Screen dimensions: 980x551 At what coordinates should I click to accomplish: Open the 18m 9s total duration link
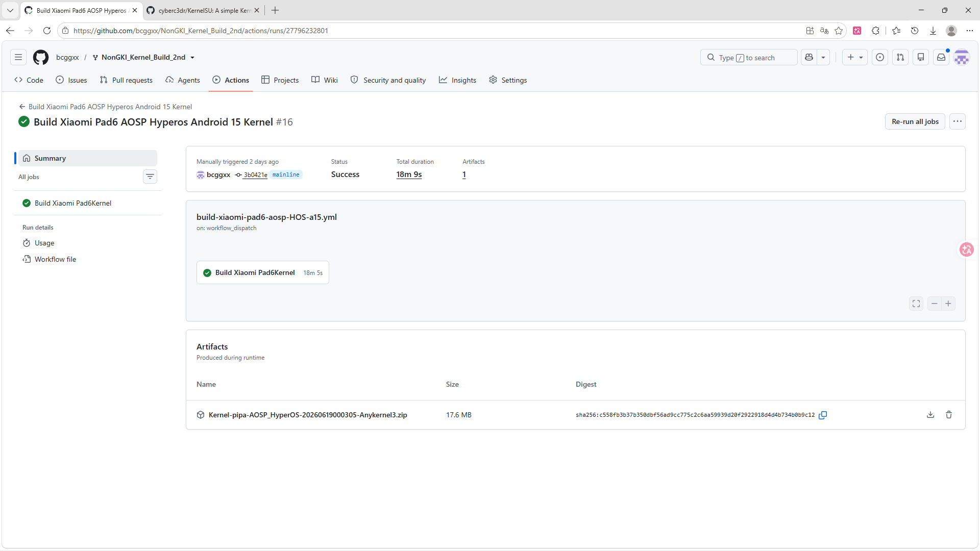tap(409, 174)
